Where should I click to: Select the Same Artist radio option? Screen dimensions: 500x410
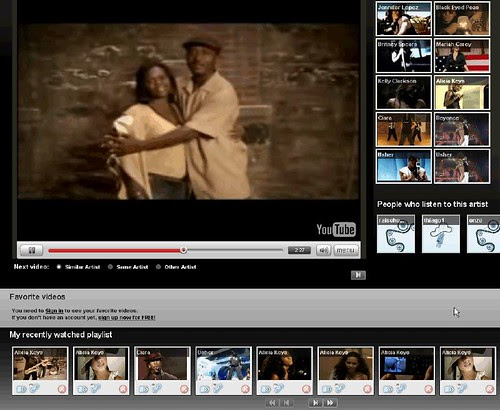[110, 267]
